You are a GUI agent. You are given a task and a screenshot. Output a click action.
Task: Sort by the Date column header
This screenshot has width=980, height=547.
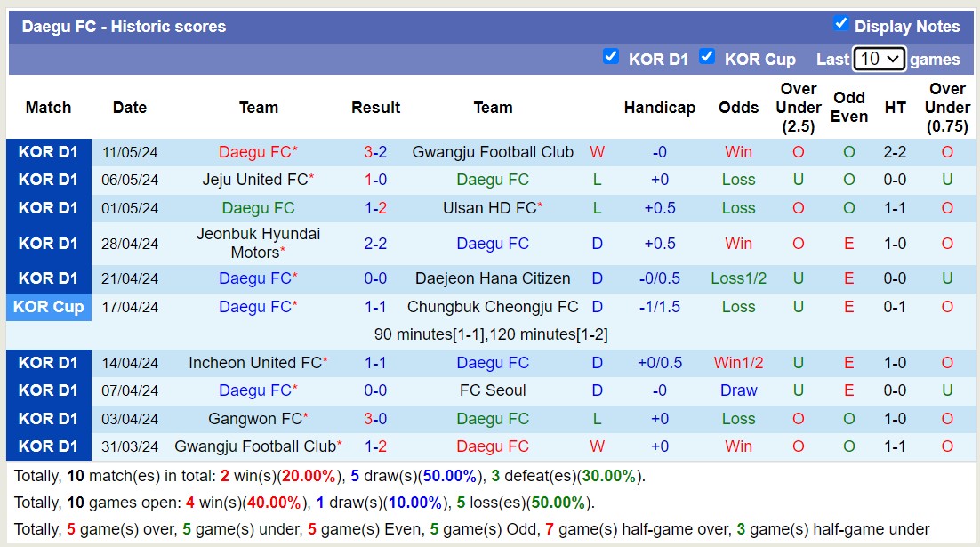[130, 107]
